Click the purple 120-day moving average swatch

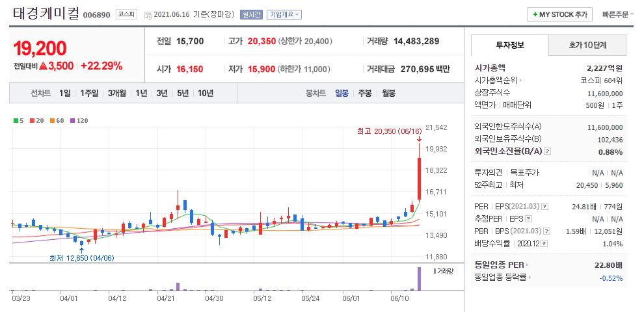pyautogui.click(x=72, y=121)
